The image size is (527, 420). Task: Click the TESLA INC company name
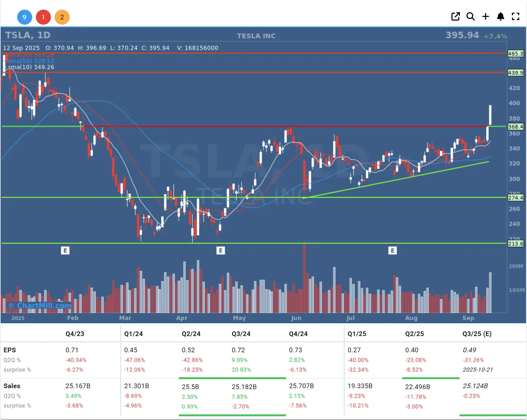(x=256, y=36)
